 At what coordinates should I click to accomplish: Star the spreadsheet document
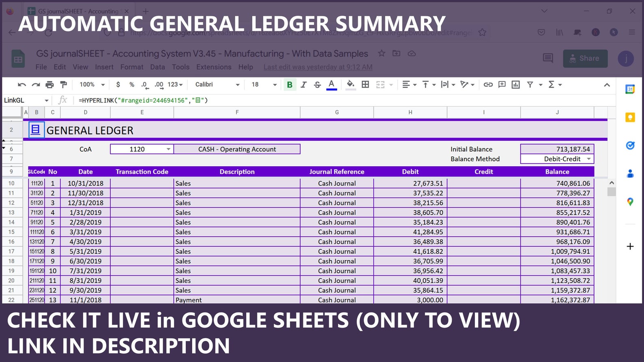pos(382,53)
